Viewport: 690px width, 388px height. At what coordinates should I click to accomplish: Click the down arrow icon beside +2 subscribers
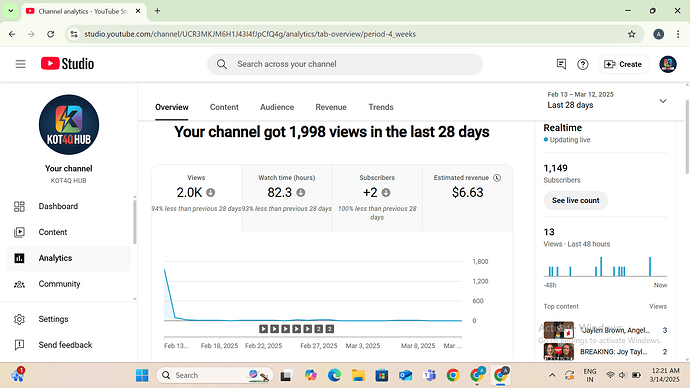tap(386, 192)
